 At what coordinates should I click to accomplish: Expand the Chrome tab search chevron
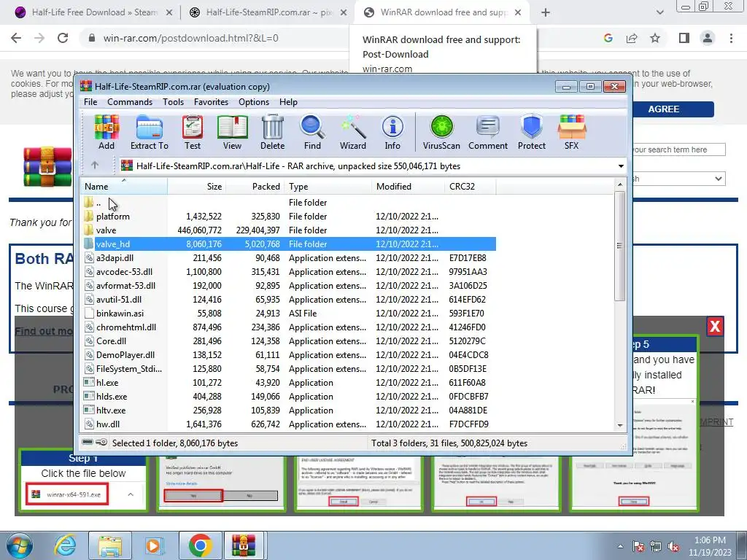pyautogui.click(x=659, y=12)
